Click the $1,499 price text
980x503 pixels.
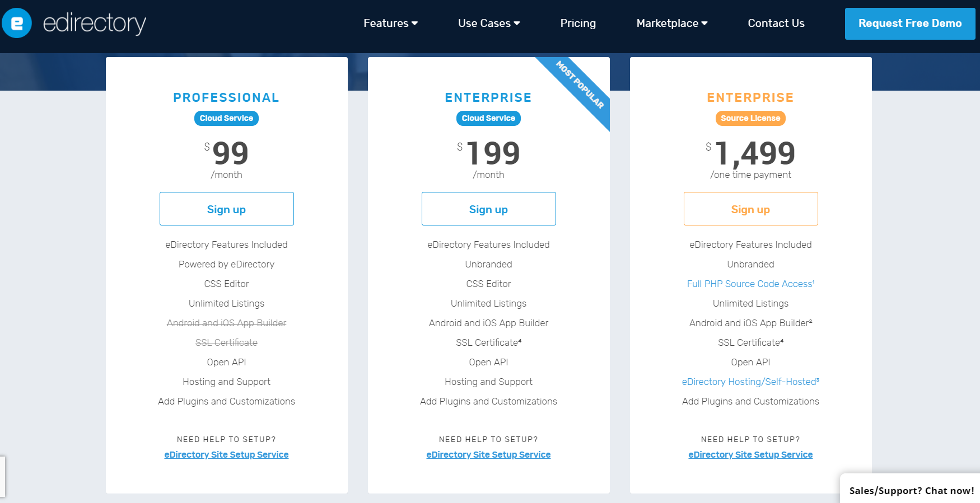coord(750,153)
